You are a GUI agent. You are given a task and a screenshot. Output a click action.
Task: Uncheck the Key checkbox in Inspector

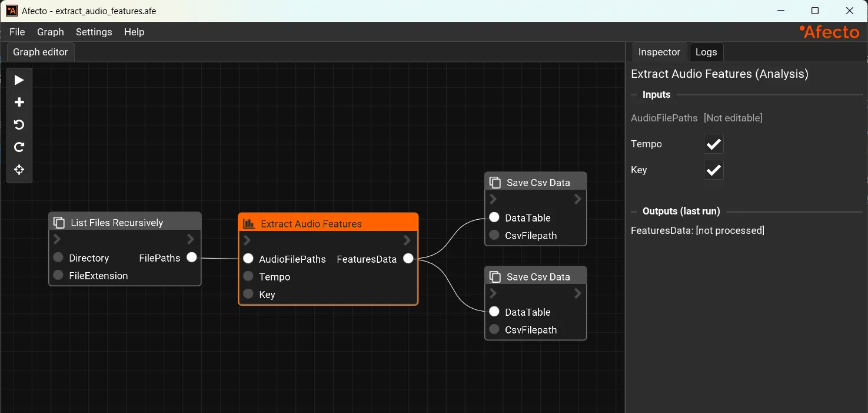(x=714, y=170)
